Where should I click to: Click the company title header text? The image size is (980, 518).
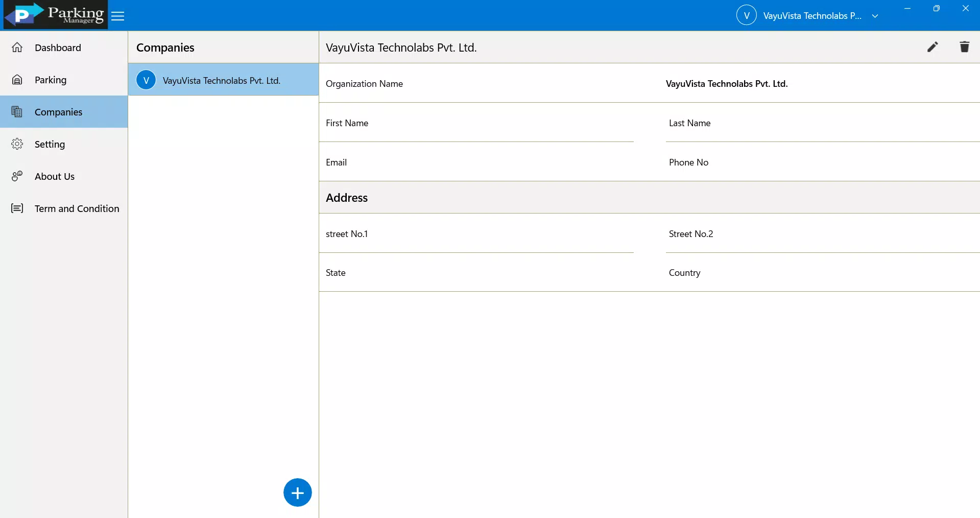pos(401,48)
